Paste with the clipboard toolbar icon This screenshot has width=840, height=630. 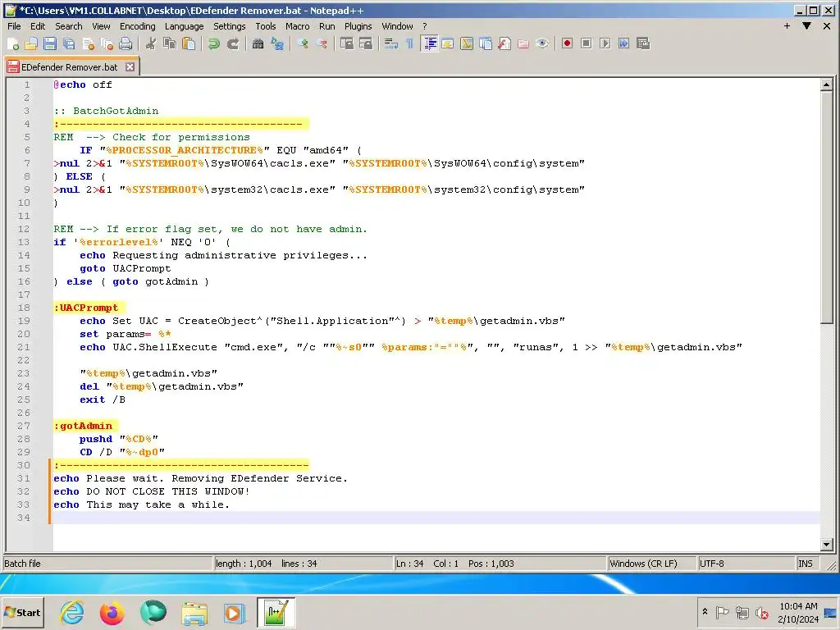click(x=189, y=44)
